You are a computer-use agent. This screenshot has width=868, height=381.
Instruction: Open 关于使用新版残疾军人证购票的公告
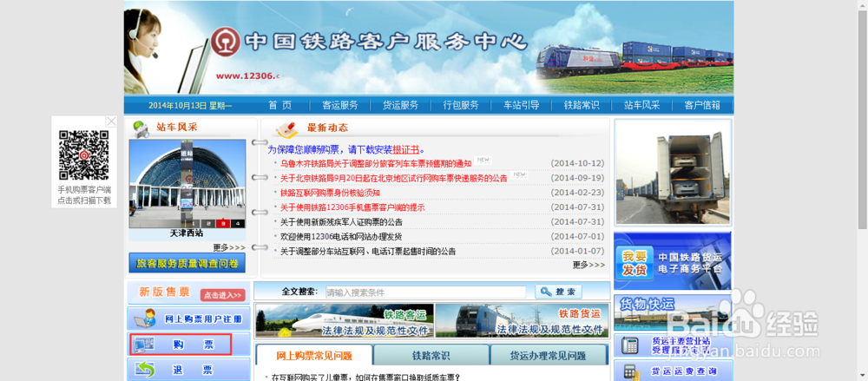(x=341, y=222)
